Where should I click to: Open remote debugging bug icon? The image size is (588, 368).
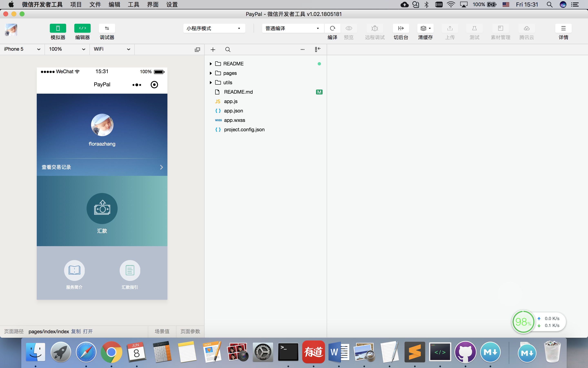pyautogui.click(x=375, y=28)
